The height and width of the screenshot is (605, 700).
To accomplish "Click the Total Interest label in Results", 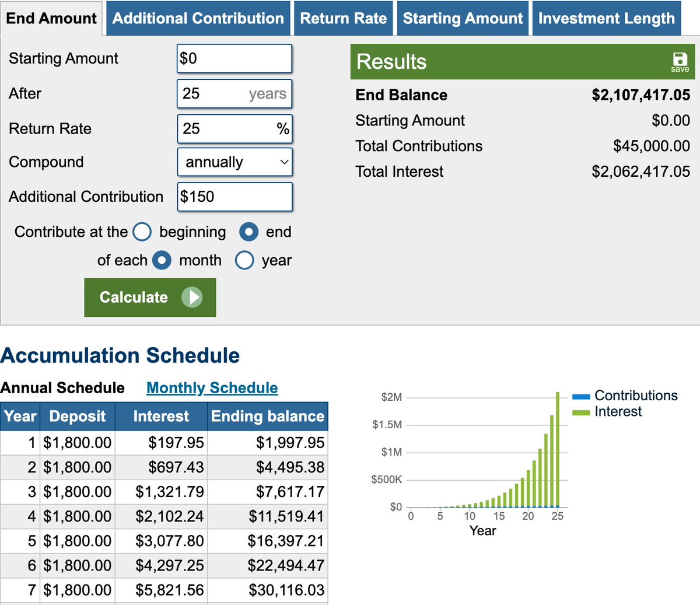I will (x=400, y=172).
